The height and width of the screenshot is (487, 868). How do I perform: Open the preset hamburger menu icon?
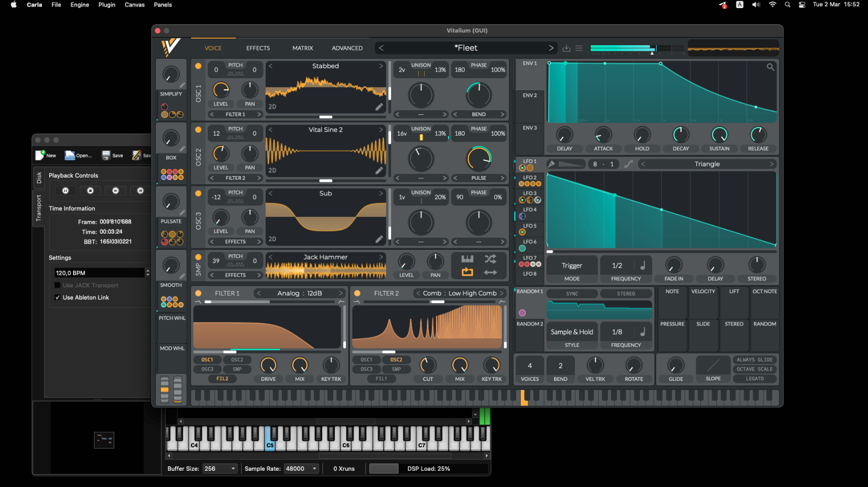[x=579, y=48]
